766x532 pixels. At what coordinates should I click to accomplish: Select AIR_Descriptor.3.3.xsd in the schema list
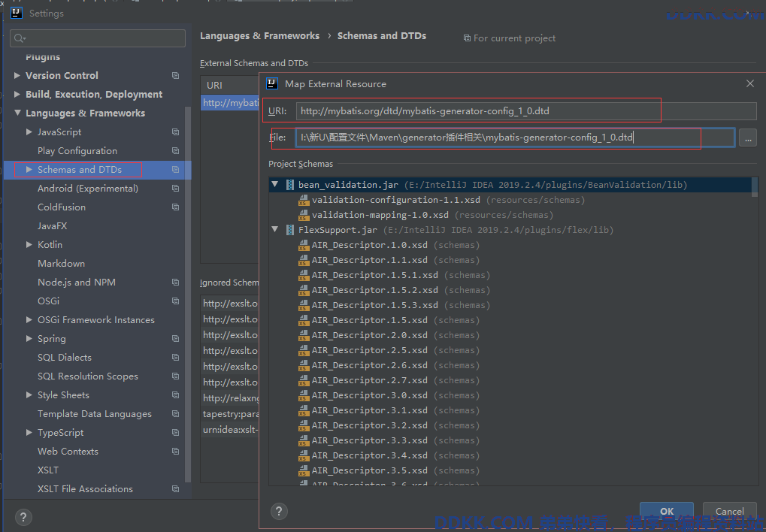point(369,440)
